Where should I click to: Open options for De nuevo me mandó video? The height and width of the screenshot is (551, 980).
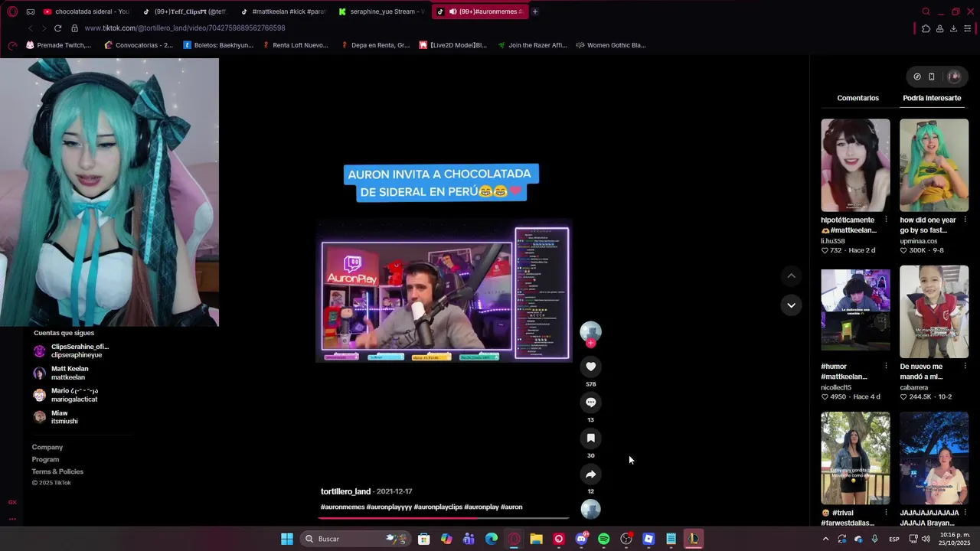pyautogui.click(x=965, y=366)
